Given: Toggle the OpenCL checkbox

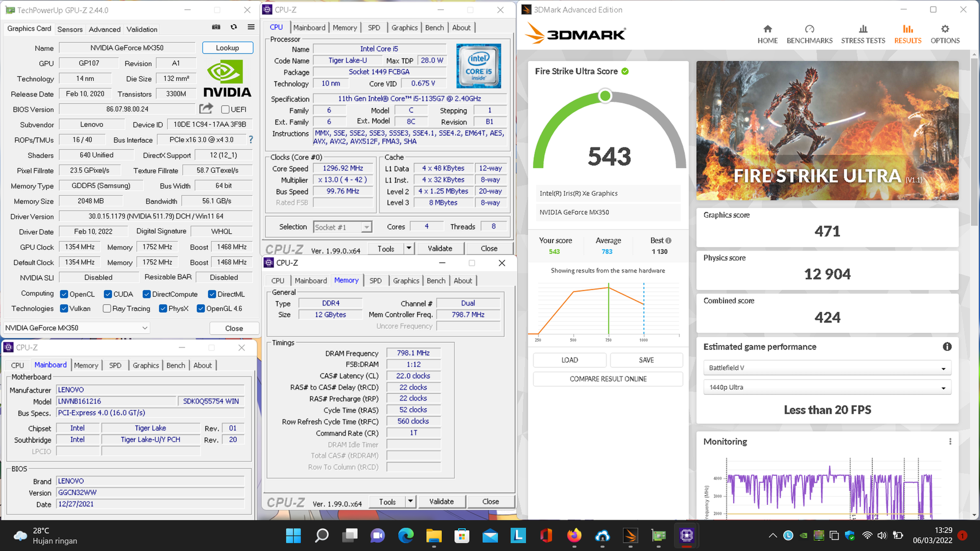Looking at the screenshot, I should tap(64, 294).
